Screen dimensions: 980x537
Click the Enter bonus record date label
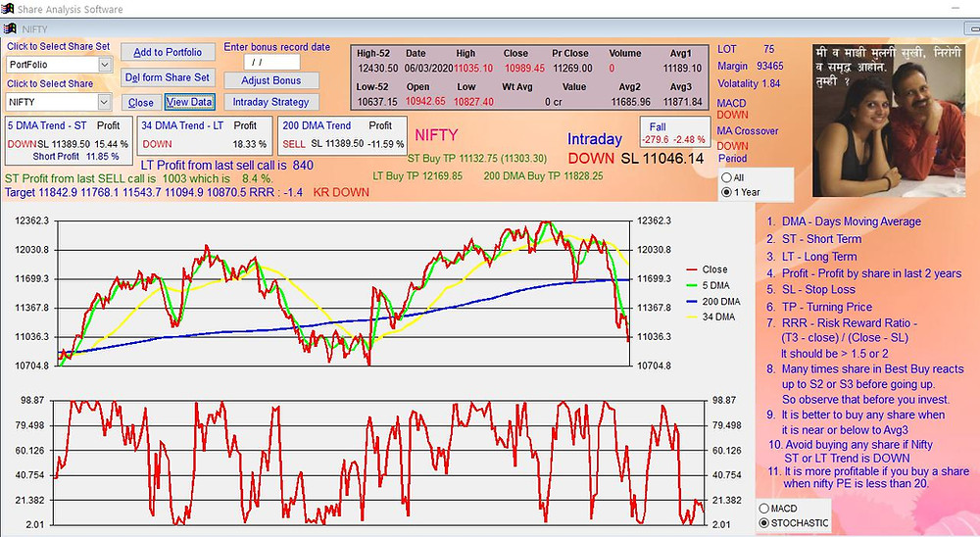277,47
